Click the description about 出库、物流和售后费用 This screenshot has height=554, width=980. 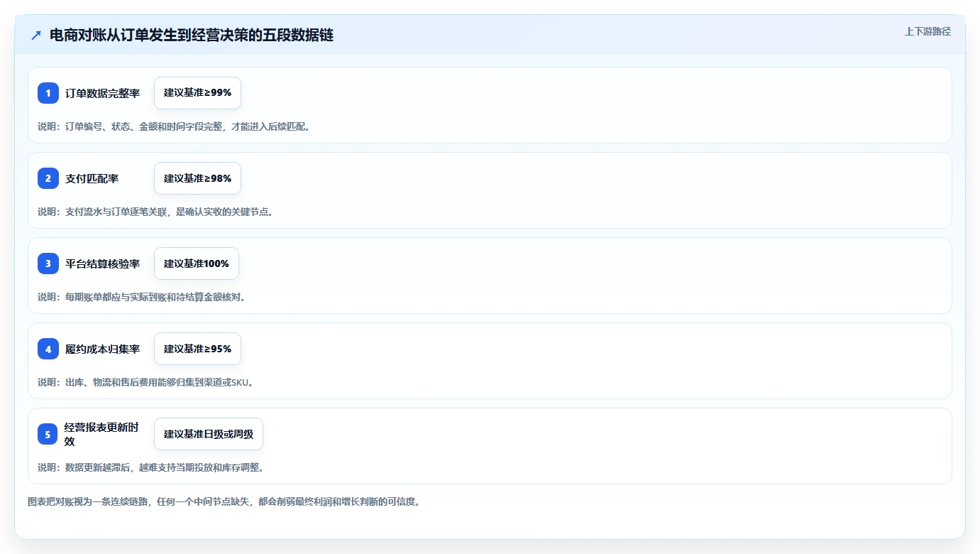[145, 382]
